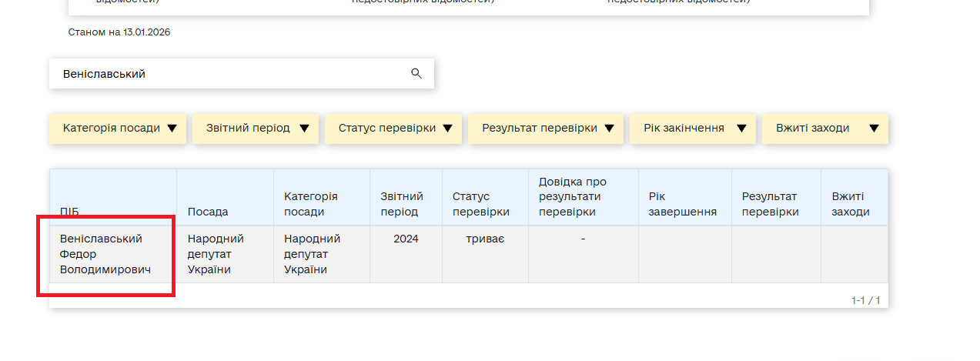Screen dimensions: 980x361
Task: Open the Рік закінчення filter dropdown
Action: coord(693,129)
